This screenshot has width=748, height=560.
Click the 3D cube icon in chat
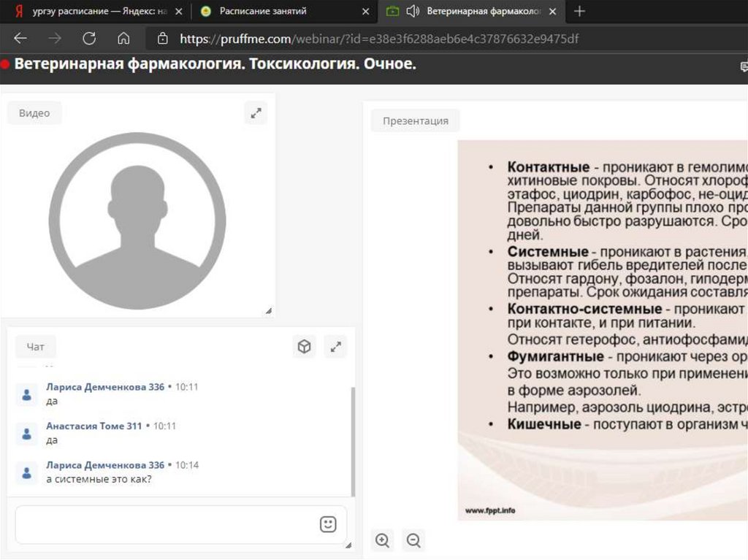[x=304, y=347]
